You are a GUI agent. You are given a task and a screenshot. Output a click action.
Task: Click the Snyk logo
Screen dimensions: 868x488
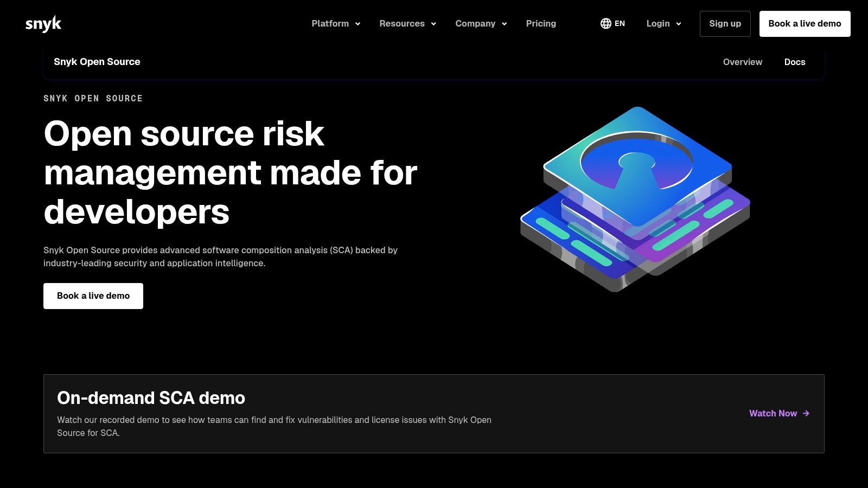pos(43,24)
